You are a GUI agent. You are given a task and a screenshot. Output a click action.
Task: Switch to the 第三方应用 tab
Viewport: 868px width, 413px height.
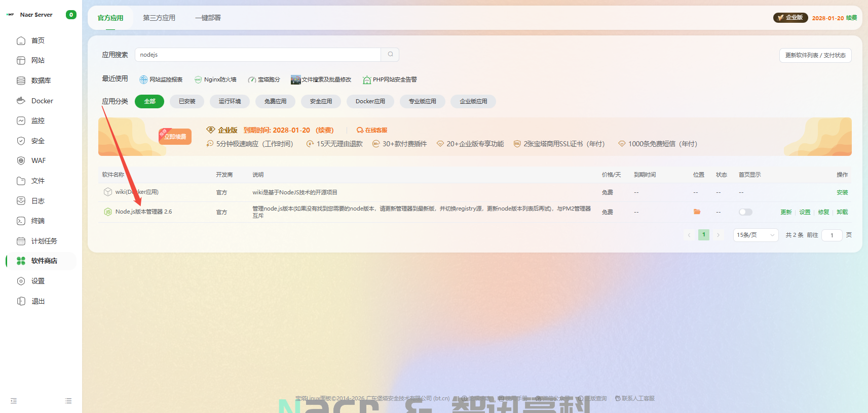(159, 18)
